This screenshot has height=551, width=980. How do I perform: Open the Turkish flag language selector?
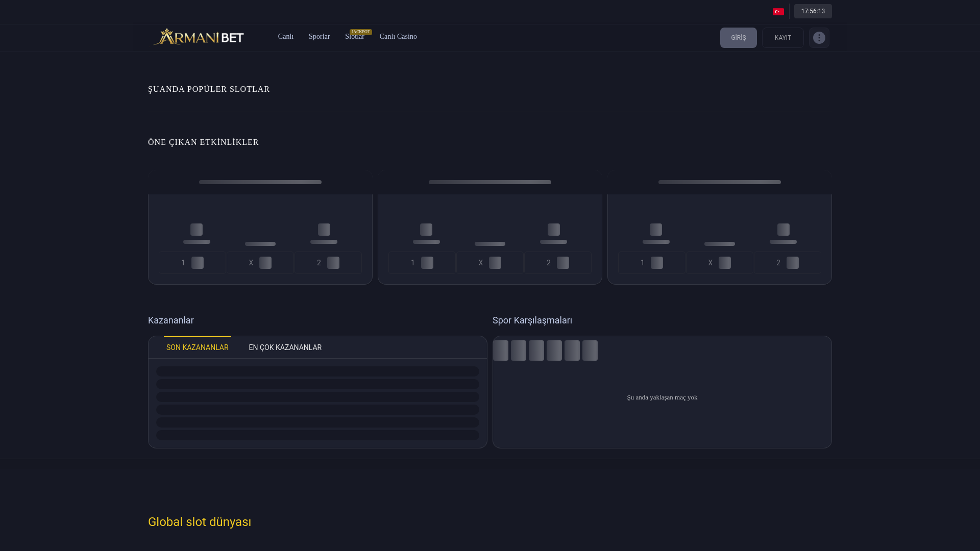tap(778, 12)
